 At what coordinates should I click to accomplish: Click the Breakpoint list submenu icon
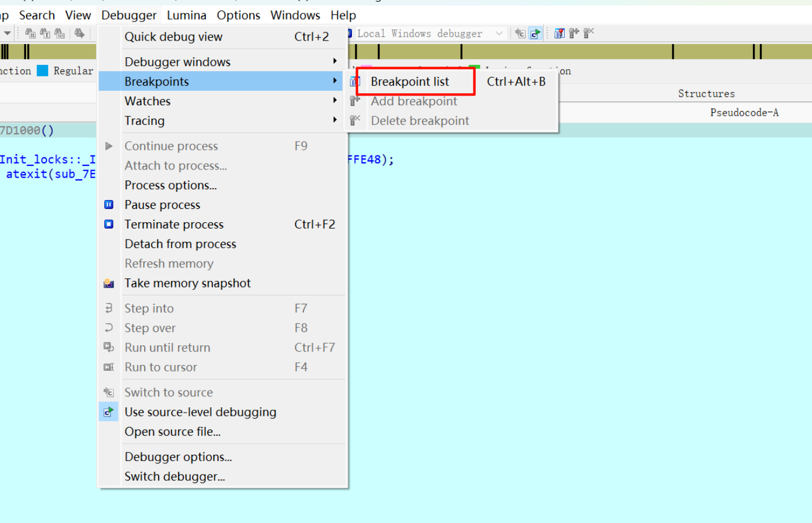click(x=355, y=82)
